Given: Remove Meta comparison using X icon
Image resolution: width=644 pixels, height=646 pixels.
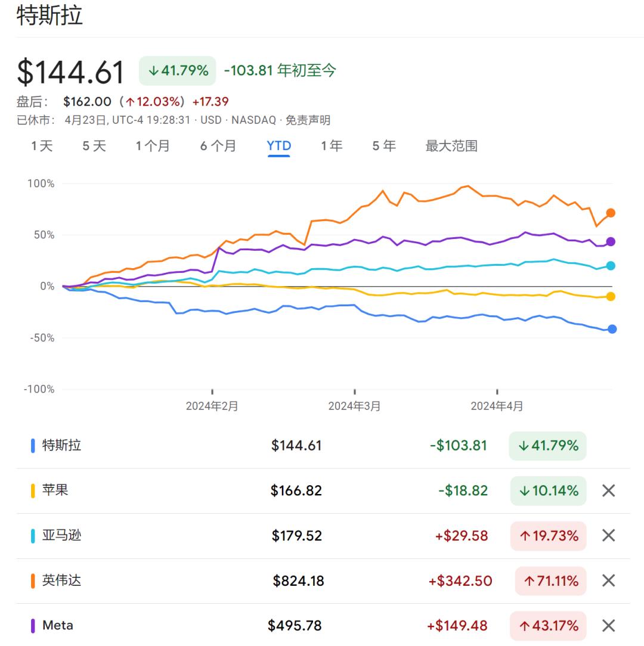Looking at the screenshot, I should (x=609, y=625).
